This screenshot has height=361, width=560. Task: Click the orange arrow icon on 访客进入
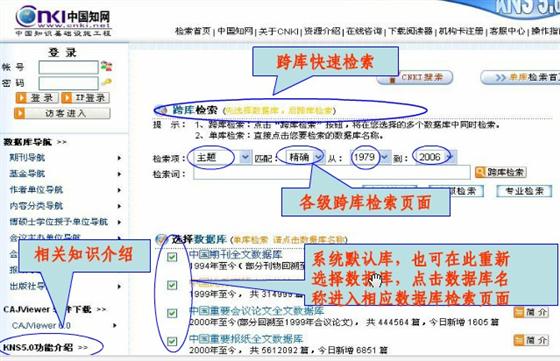(x=20, y=113)
